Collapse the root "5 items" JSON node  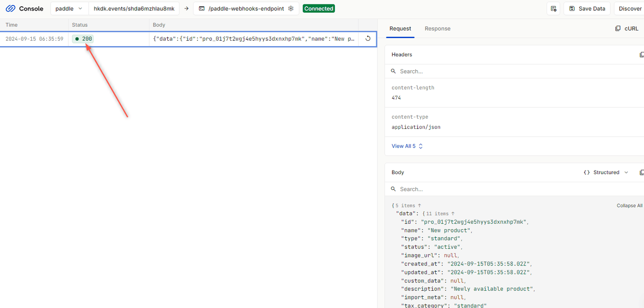[x=408, y=205]
